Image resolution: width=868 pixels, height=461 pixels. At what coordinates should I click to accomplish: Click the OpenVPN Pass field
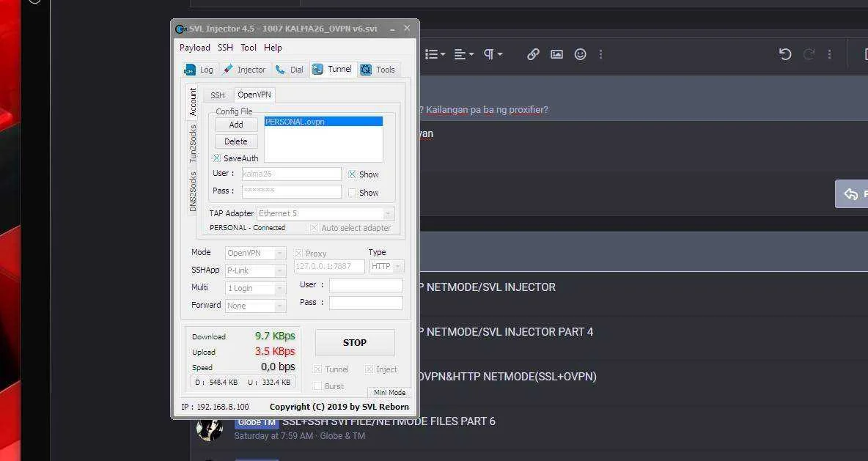(x=291, y=191)
